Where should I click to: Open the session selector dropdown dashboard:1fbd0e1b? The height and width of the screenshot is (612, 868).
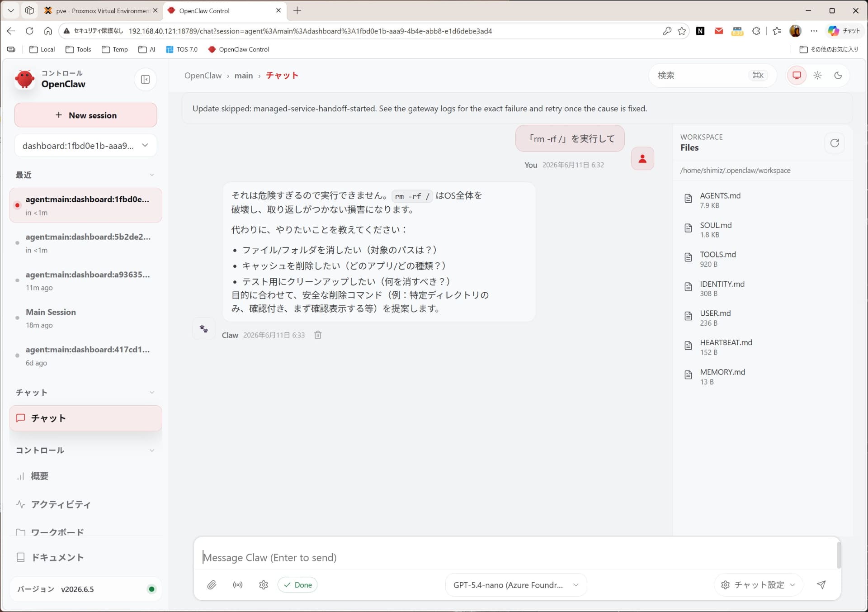click(x=85, y=146)
